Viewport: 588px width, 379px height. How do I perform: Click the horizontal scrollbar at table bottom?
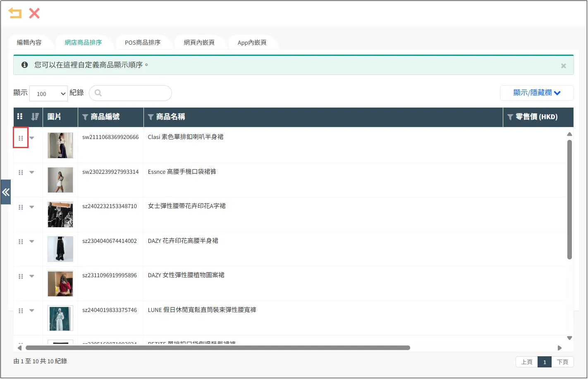218,348
